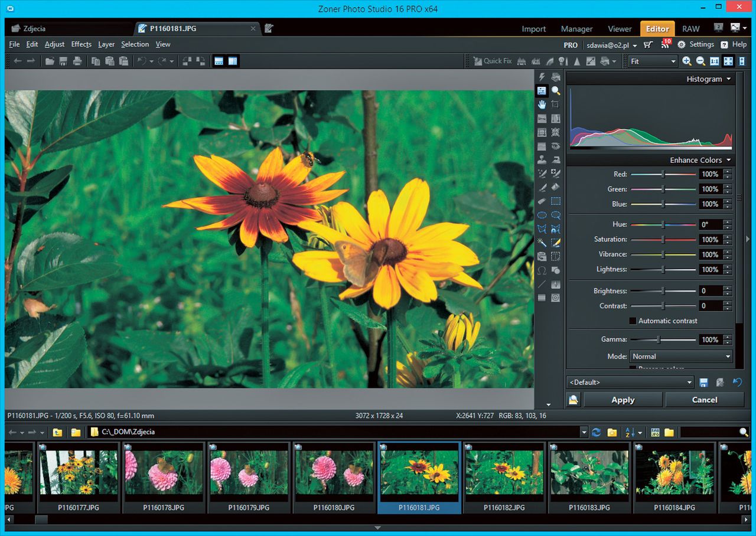Set zoom to 1:1 actual size

pos(715,61)
